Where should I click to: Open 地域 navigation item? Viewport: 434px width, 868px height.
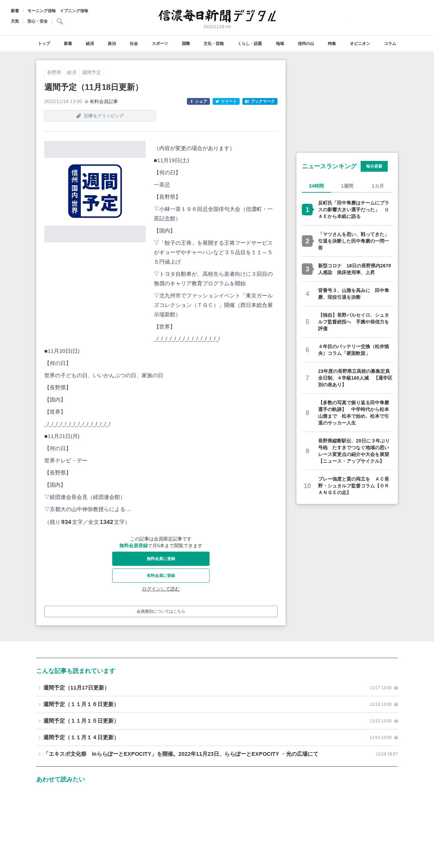click(280, 44)
